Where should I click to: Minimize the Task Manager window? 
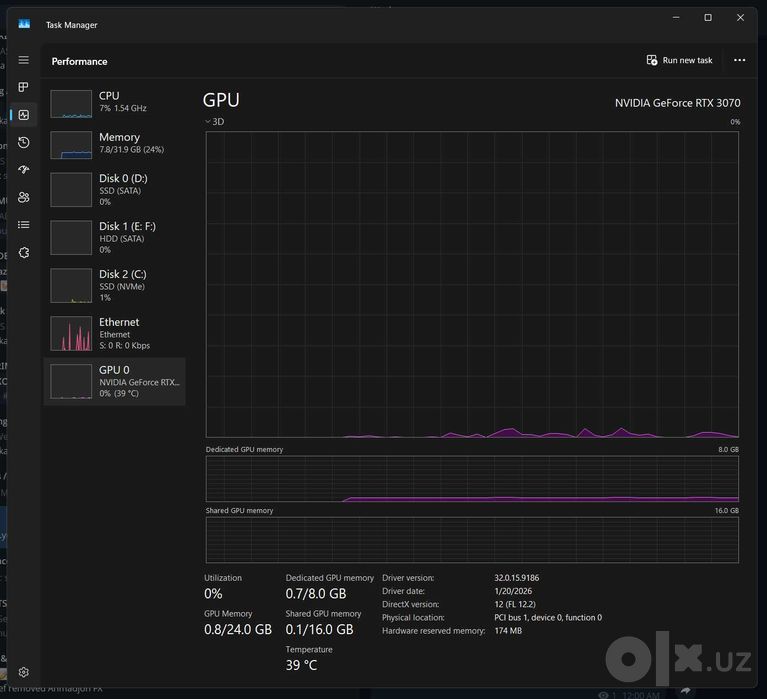point(676,18)
